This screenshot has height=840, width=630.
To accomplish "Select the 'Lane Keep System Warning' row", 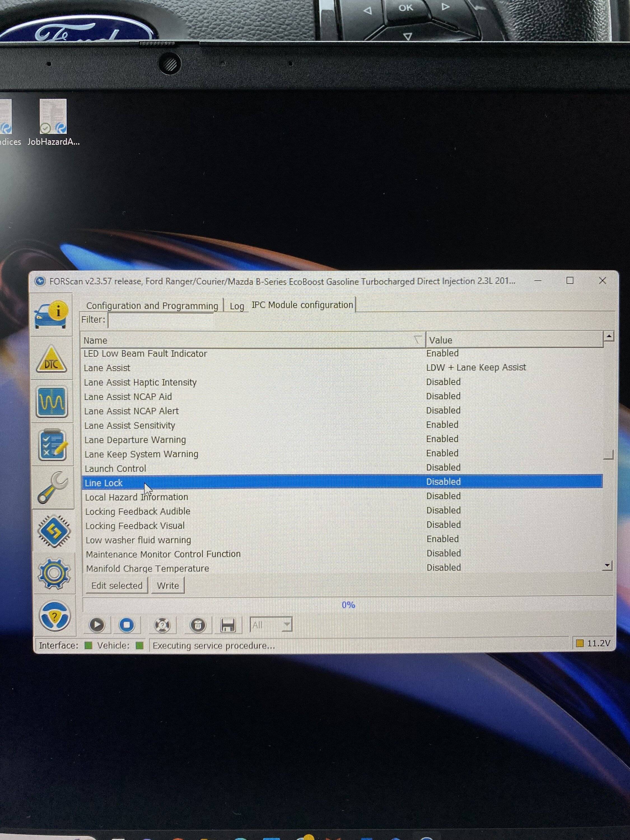I will (342, 454).
